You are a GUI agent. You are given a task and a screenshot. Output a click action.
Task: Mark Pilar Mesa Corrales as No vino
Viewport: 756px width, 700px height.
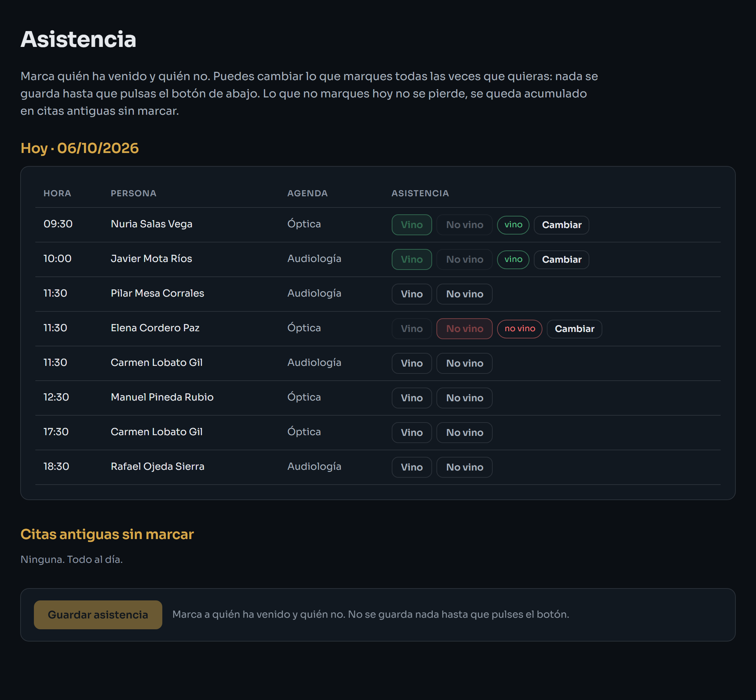(x=464, y=294)
